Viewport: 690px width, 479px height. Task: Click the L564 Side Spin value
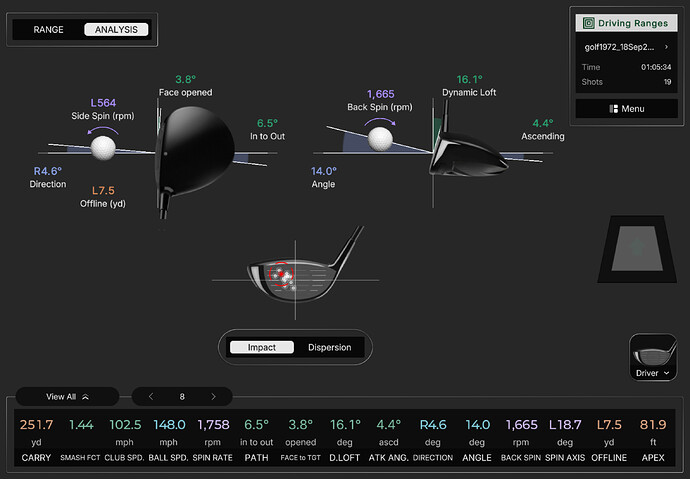(103, 103)
